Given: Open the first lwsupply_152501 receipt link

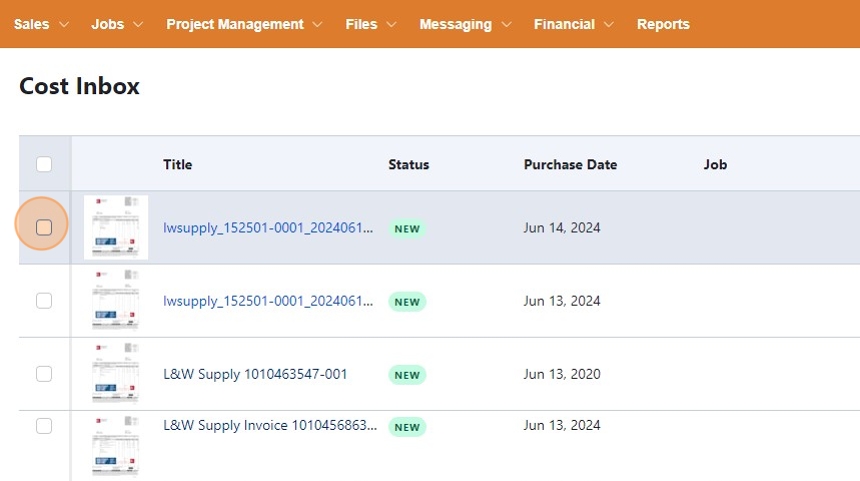Looking at the screenshot, I should (269, 228).
